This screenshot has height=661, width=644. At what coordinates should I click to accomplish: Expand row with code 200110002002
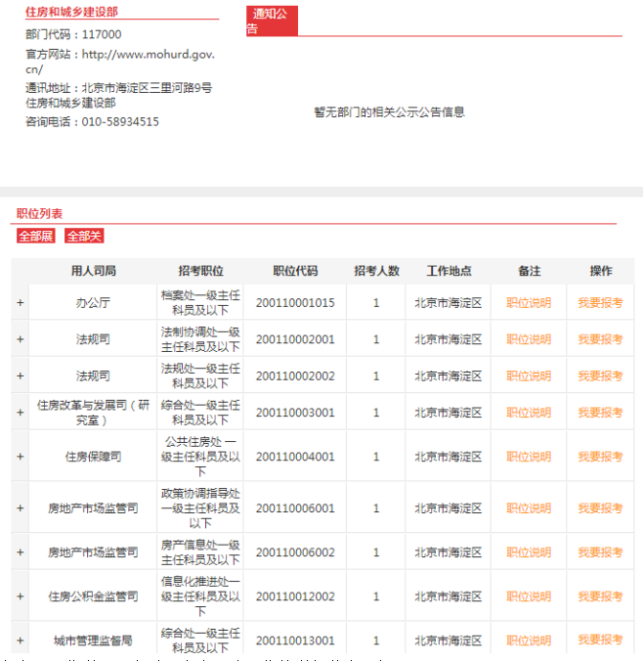coord(21,376)
